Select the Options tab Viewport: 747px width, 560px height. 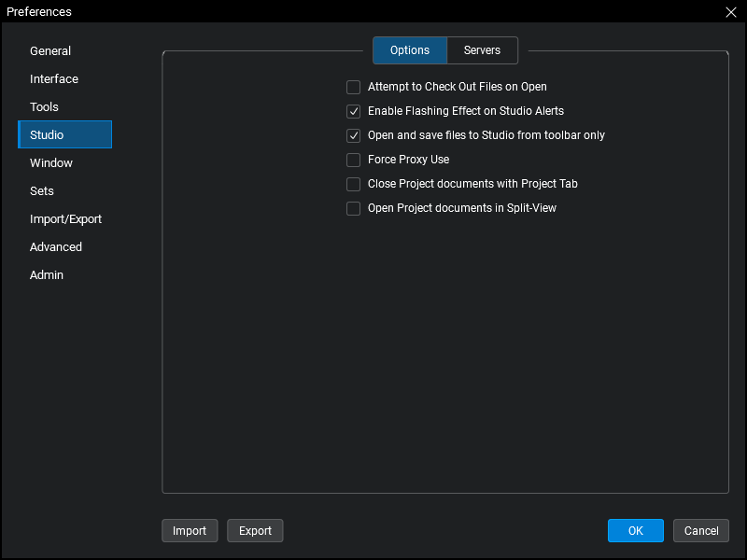pos(410,50)
